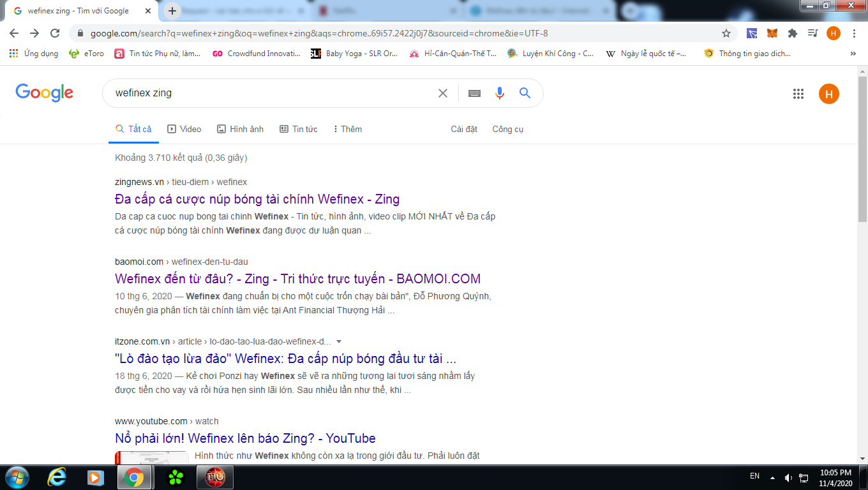This screenshot has height=490, width=868.
Task: Click the zingnews.vn breadcrumb URL
Action: coord(181,182)
